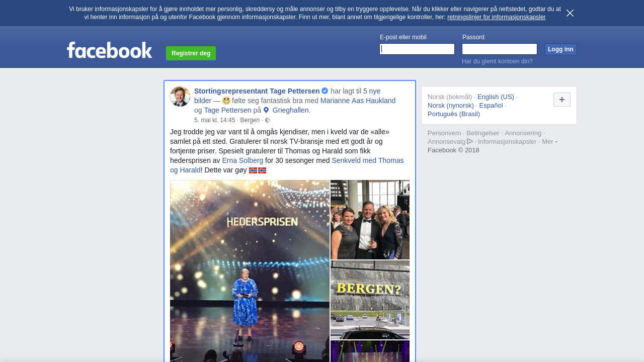Image resolution: width=644 pixels, height=362 pixels.
Task: Open Har du glemt kontoen din link
Action: [x=497, y=61]
